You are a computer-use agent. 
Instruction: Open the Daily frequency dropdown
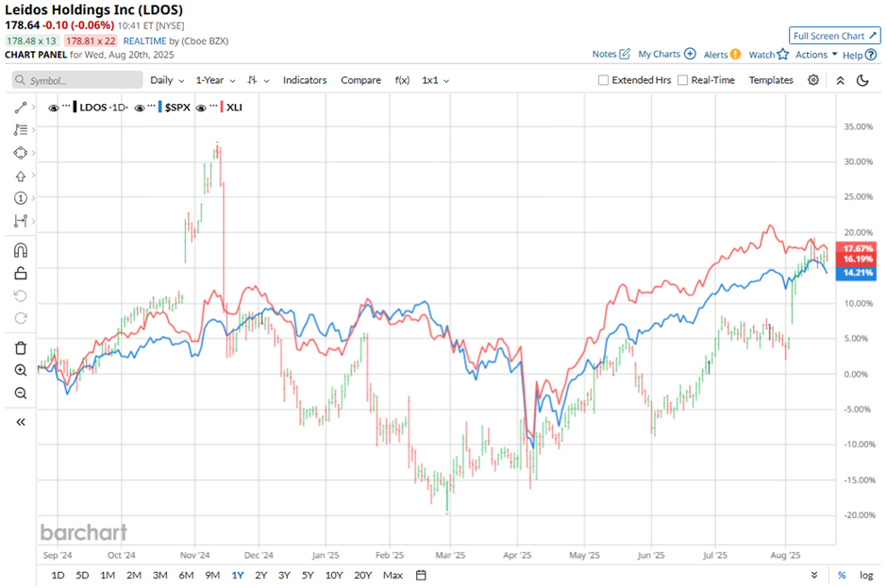coord(167,80)
